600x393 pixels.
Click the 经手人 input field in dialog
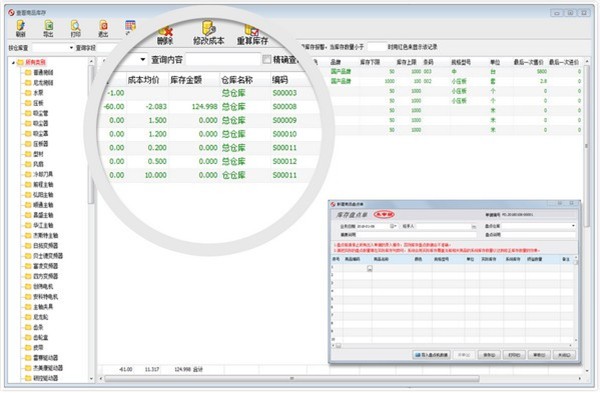(x=443, y=226)
